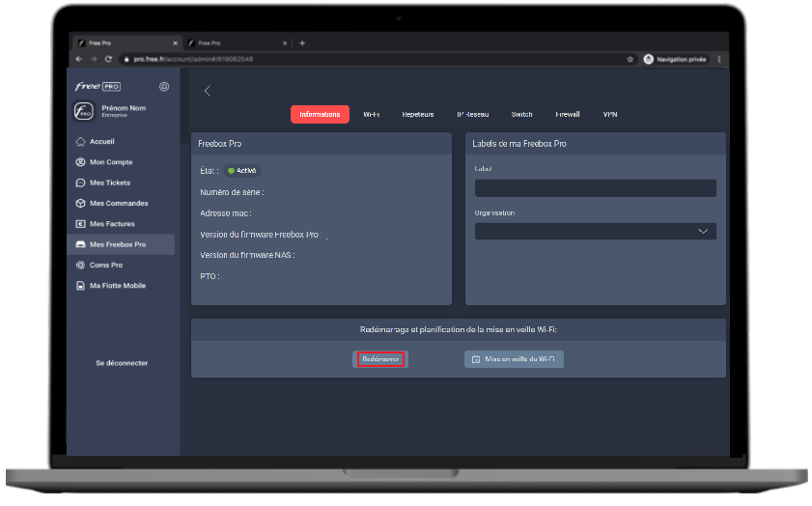812x506 pixels.
Task: Switch to the Switch tab
Action: (521, 115)
